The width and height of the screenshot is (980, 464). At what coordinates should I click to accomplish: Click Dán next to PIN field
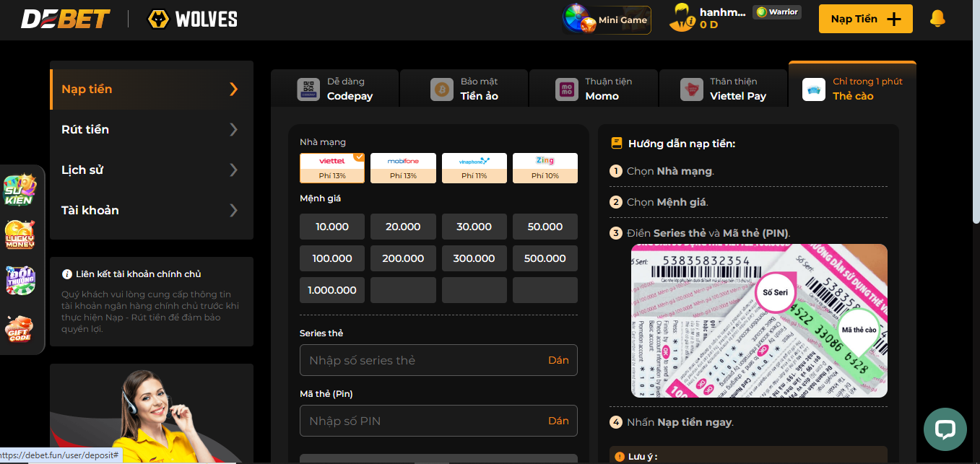[558, 421]
